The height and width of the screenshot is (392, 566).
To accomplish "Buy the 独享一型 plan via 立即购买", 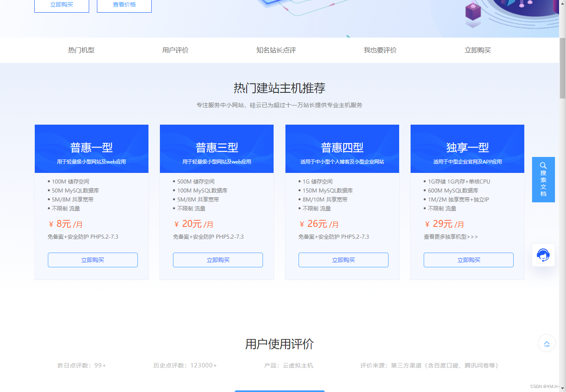I will click(x=469, y=260).
